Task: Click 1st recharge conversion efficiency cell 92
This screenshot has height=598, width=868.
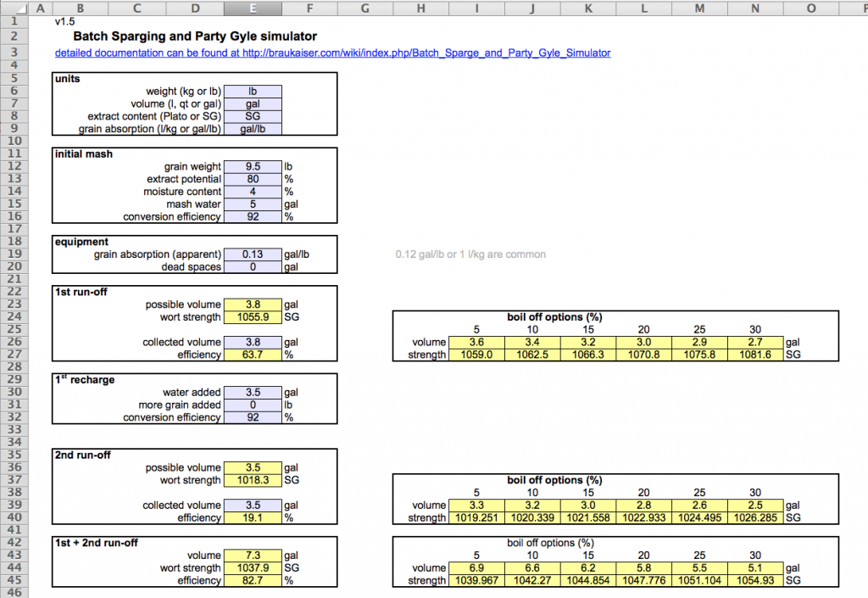Action: [253, 417]
